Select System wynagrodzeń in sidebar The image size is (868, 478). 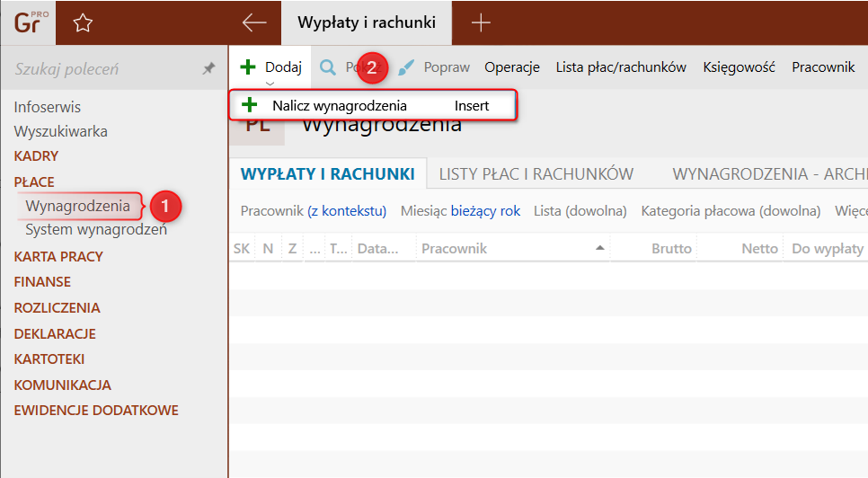[96, 230]
